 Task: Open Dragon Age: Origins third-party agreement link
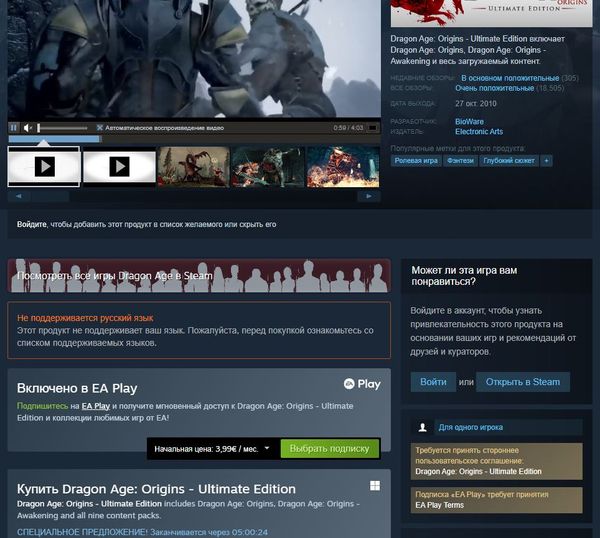478,471
